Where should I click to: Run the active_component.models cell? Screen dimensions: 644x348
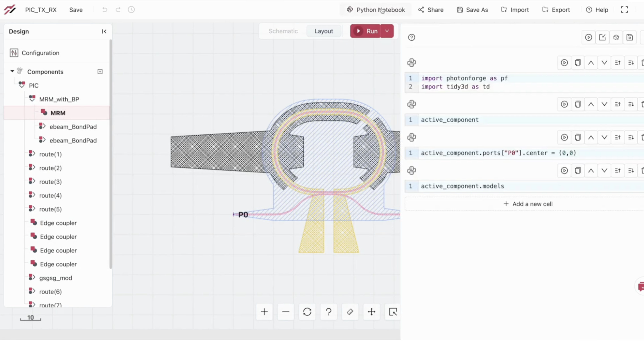[564, 171]
